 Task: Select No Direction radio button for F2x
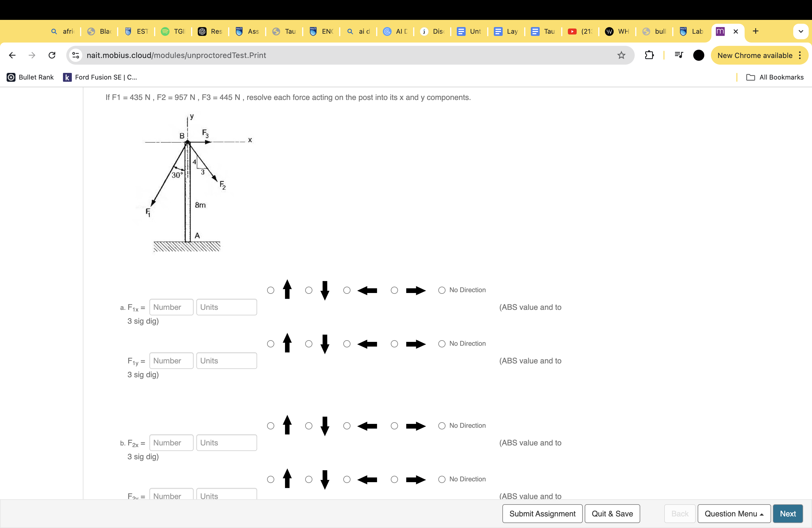[x=442, y=425]
